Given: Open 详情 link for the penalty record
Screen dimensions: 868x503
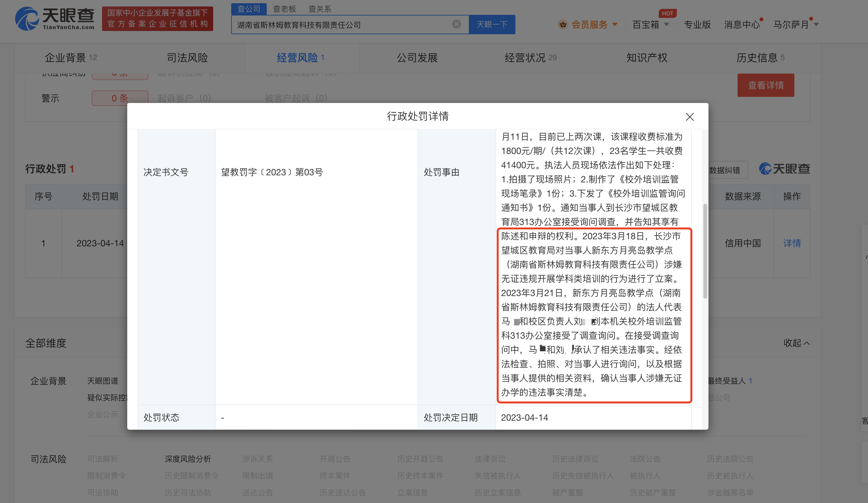Looking at the screenshot, I should tap(791, 243).
